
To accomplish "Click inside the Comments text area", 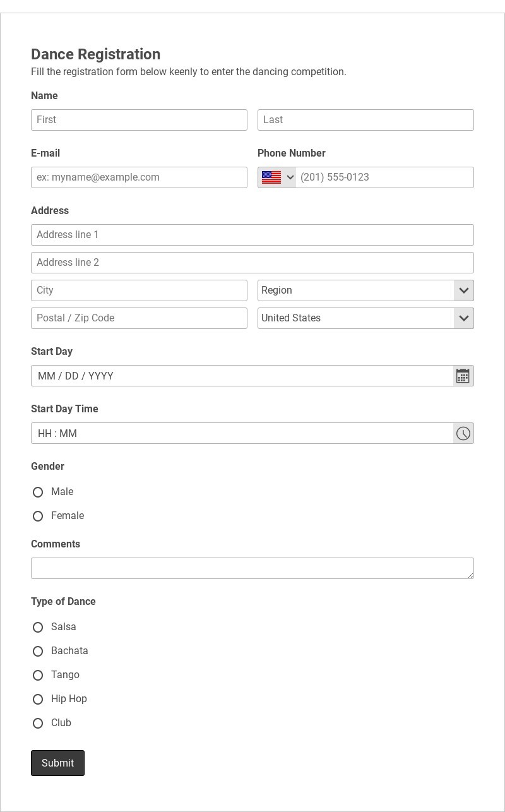I will click(252, 568).
